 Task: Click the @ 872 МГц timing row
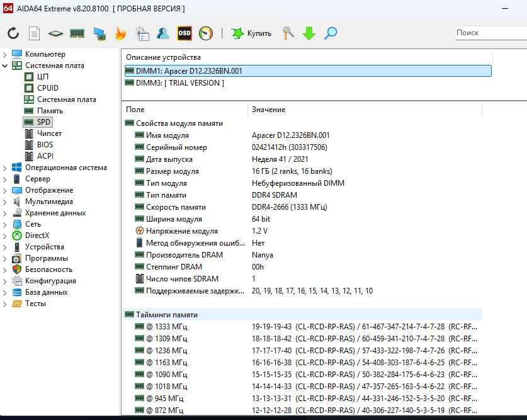(x=302, y=411)
